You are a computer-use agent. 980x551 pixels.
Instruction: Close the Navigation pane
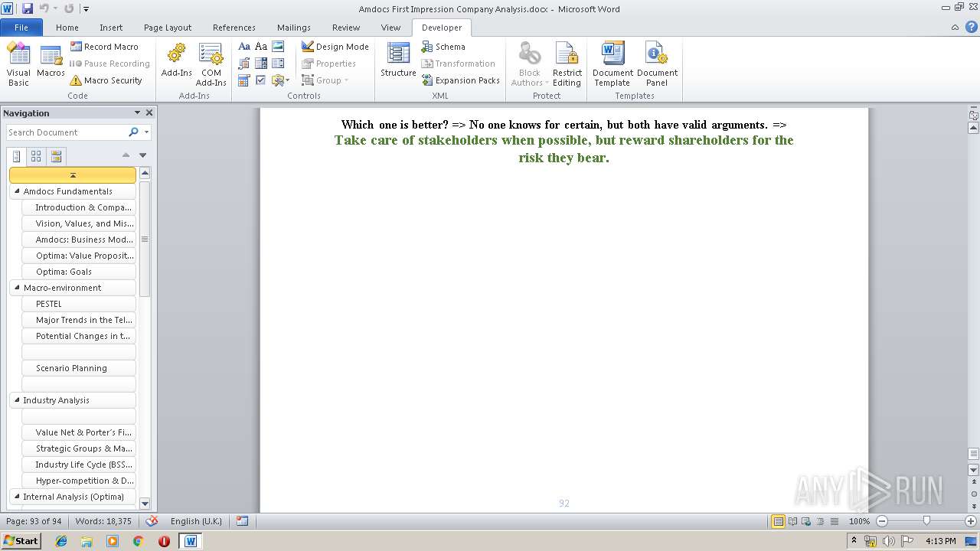(149, 112)
